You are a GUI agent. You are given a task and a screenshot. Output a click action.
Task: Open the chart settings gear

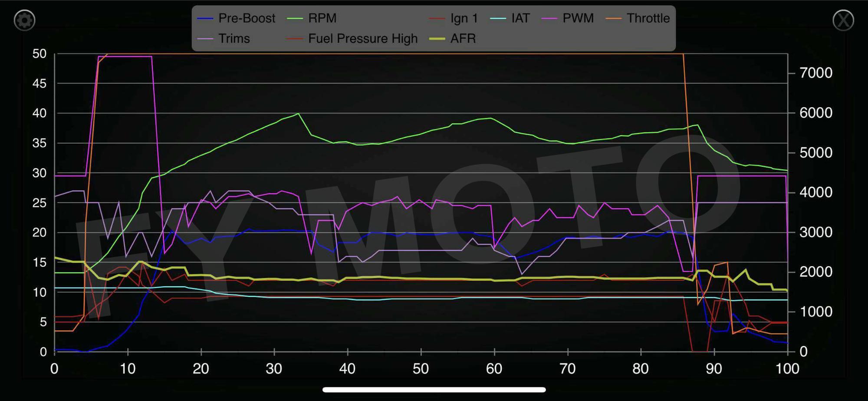point(24,20)
